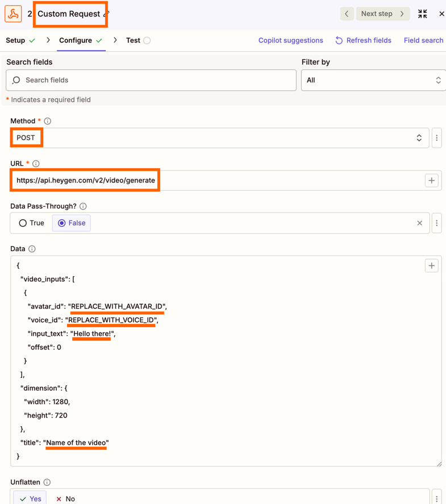
Task: Open the Method POST dropdown
Action: 219,138
